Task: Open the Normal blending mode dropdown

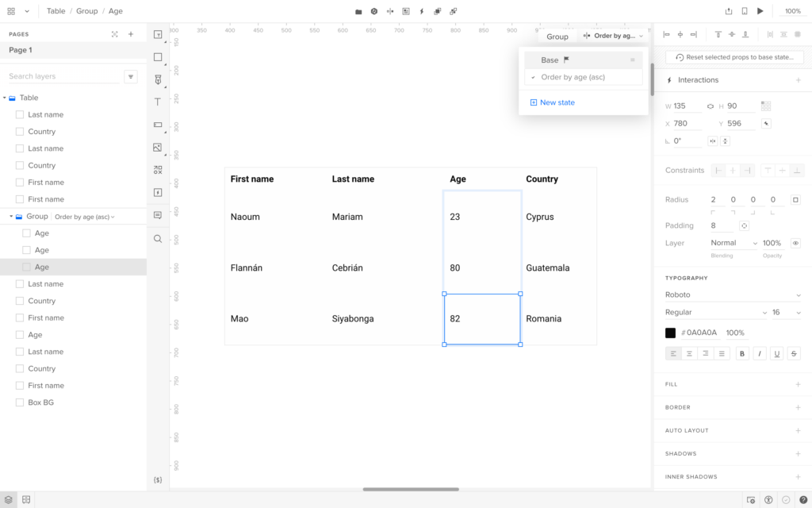Action: [x=733, y=243]
